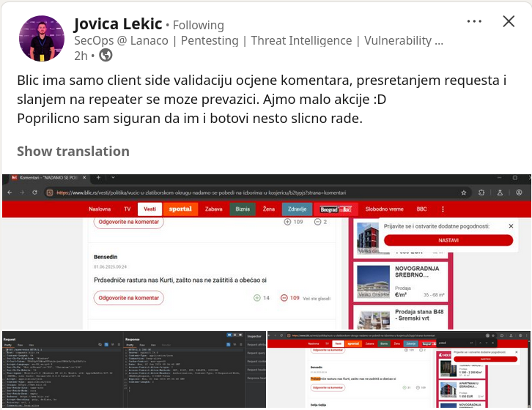This screenshot has width=532, height=410.
Task: Open the Zabava menu item
Action: point(213,209)
